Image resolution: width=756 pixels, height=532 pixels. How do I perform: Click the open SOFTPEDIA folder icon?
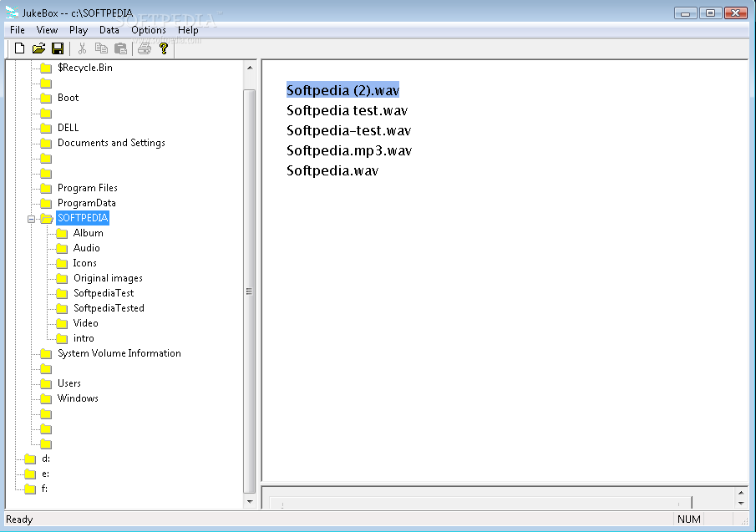coord(46,219)
